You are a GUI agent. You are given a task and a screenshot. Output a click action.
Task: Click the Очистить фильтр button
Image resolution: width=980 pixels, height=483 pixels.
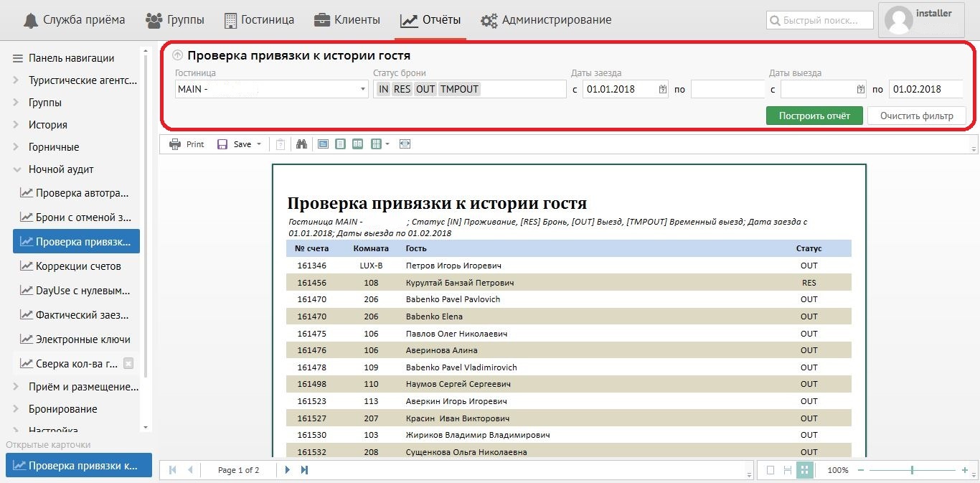tap(916, 116)
